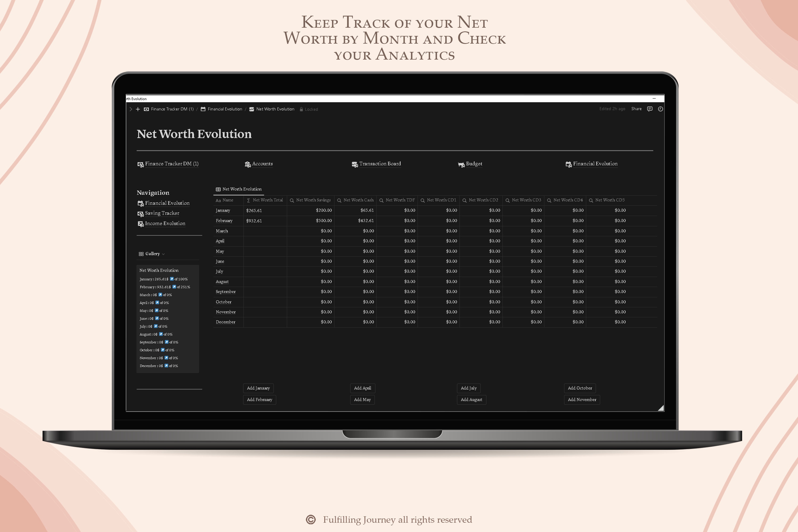This screenshot has height=532, width=798.
Task: Open Financial Evolution in Navigation
Action: point(164,203)
